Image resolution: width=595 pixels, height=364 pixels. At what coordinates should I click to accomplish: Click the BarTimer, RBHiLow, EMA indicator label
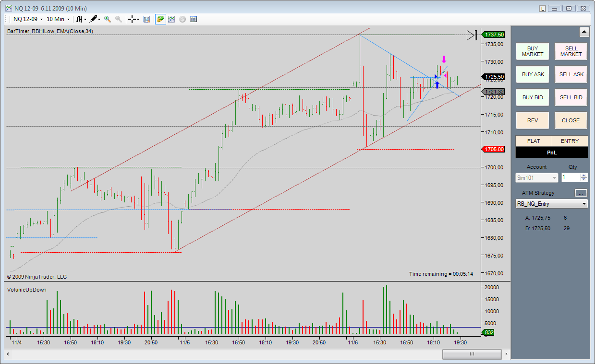pos(50,31)
